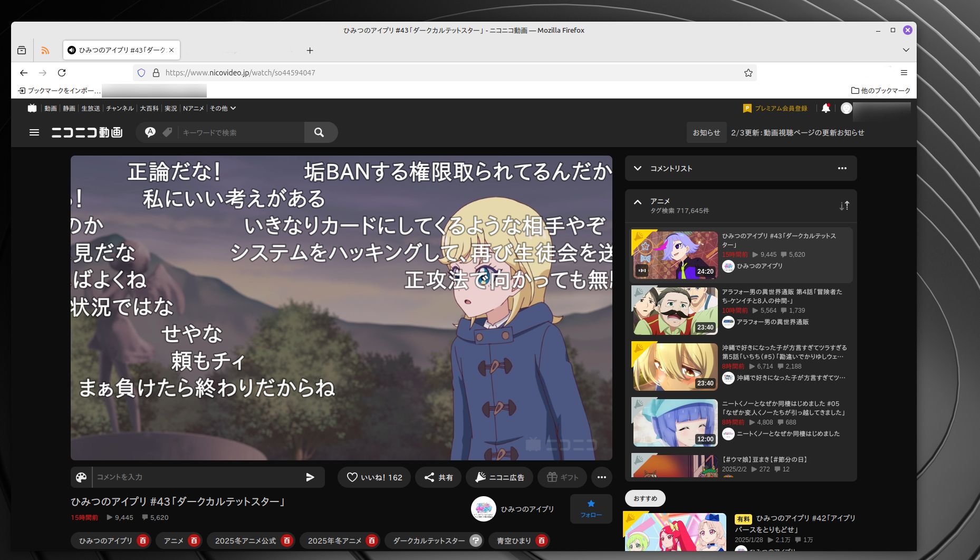The image size is (980, 560).
Task: Collapse the アニメ tag search panel
Action: [x=638, y=202]
